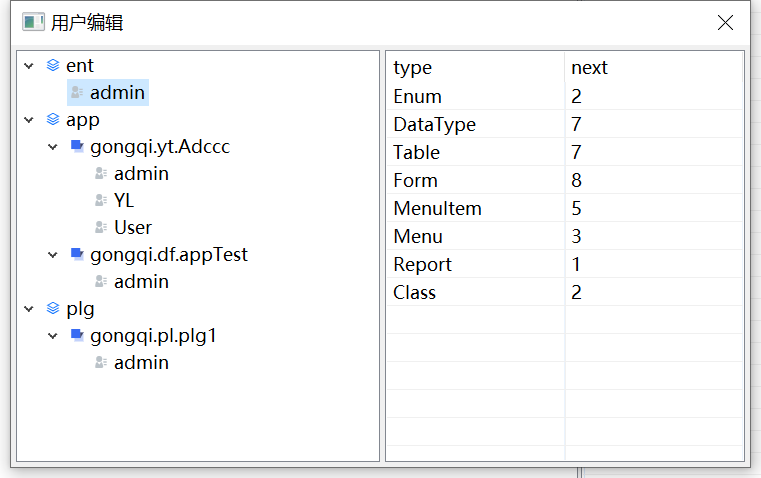
Task: Collapse the plg tree node
Action: point(29,309)
